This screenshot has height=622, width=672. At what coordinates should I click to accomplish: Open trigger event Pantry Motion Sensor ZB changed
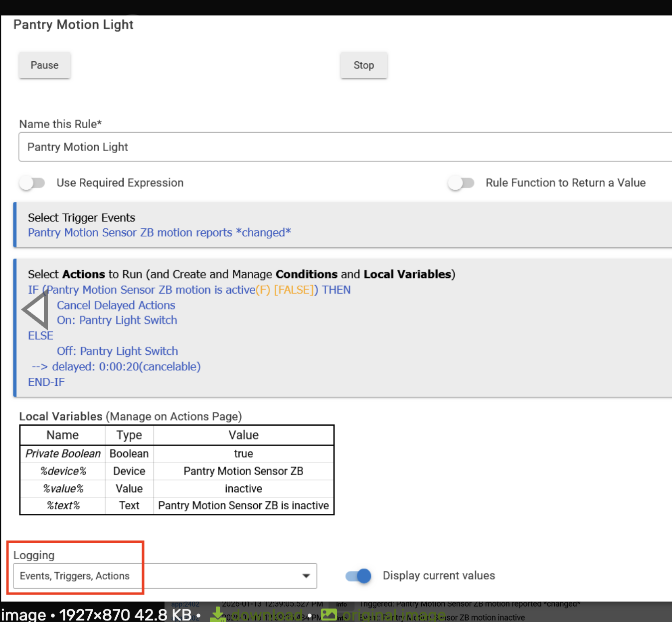pos(160,233)
